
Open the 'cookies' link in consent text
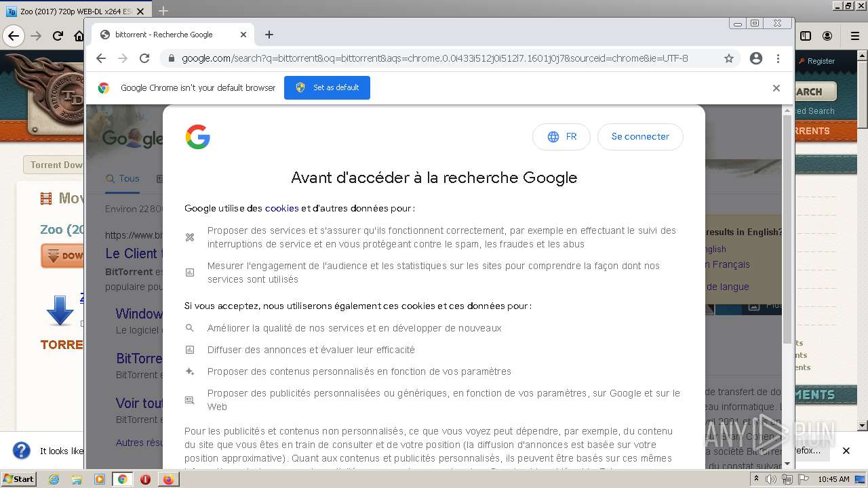[281, 209]
